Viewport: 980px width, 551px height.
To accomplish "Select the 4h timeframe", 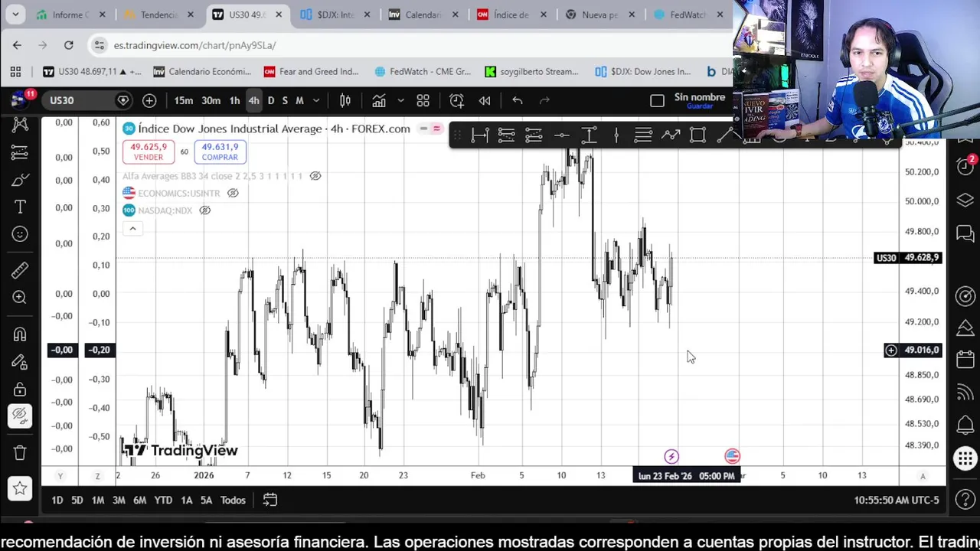I will tap(253, 100).
